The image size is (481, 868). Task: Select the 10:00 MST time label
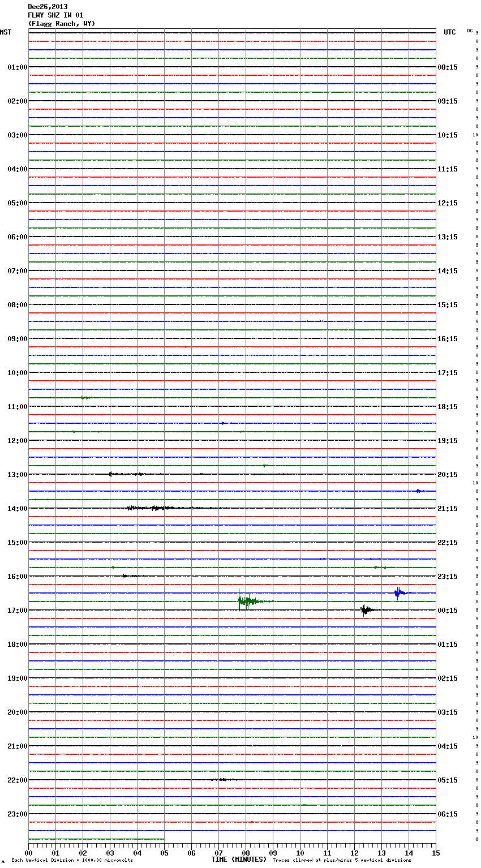tap(17, 373)
